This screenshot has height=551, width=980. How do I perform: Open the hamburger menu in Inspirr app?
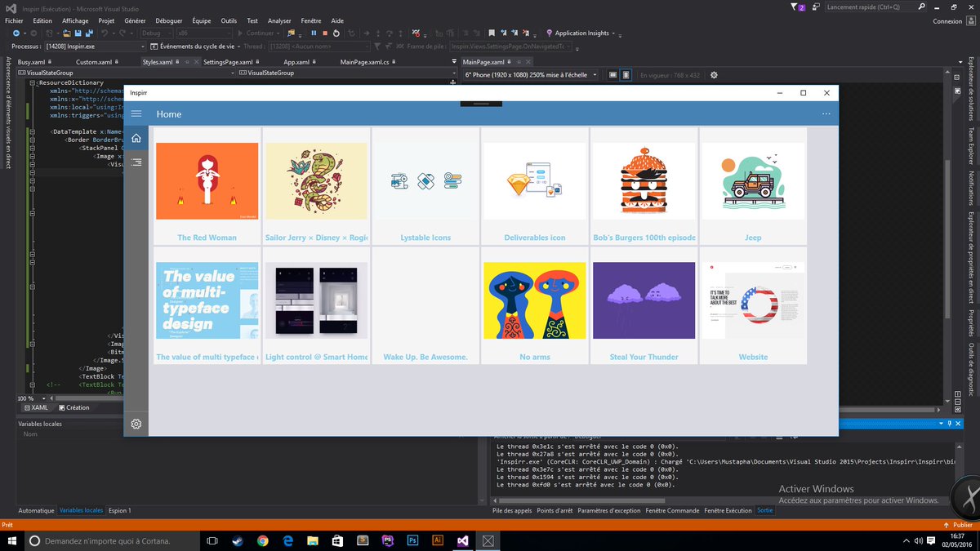(x=136, y=114)
